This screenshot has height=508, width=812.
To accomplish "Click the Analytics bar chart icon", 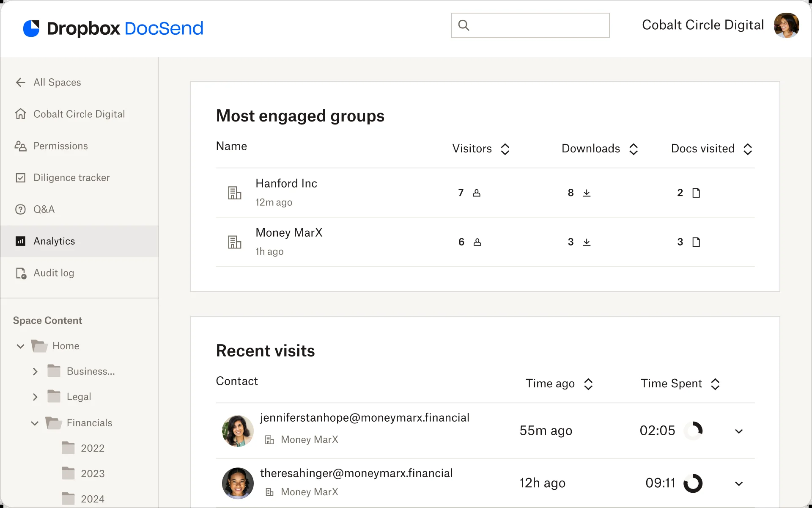I will [x=21, y=241].
